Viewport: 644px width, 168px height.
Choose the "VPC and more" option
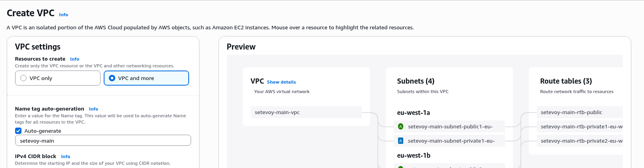(112, 78)
